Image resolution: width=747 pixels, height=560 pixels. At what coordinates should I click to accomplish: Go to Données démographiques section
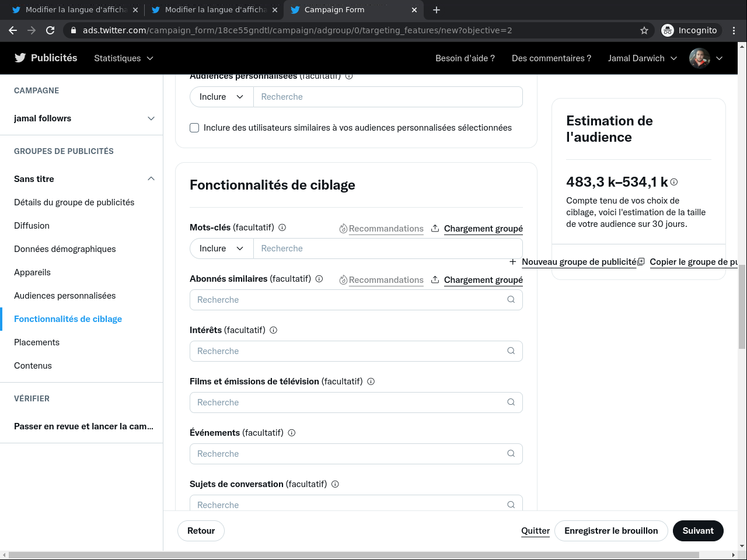pyautogui.click(x=65, y=249)
